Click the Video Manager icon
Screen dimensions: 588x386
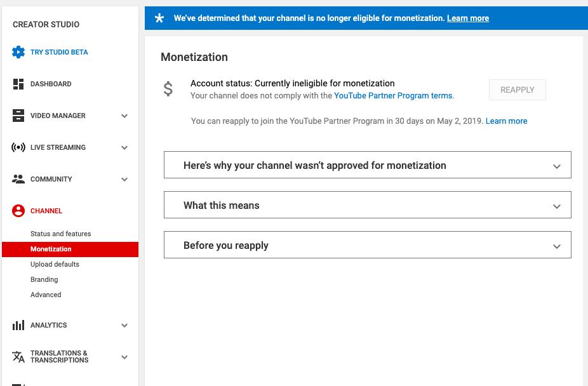(18, 116)
